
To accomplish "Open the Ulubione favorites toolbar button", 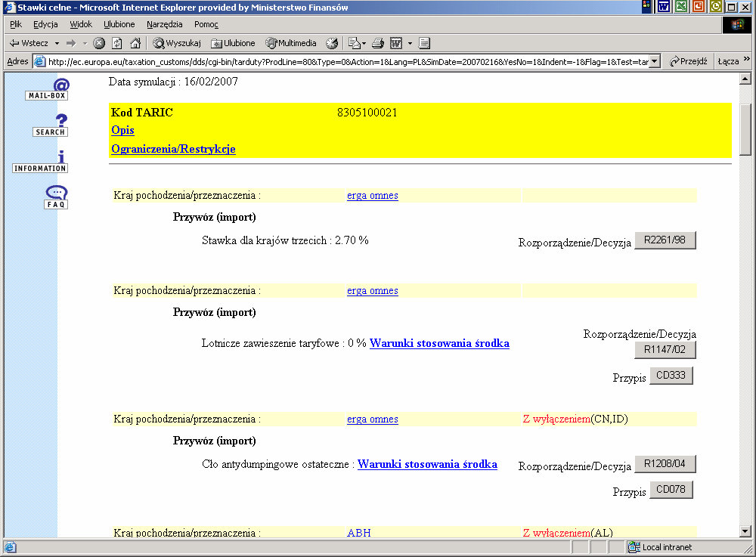I will pyautogui.click(x=234, y=43).
